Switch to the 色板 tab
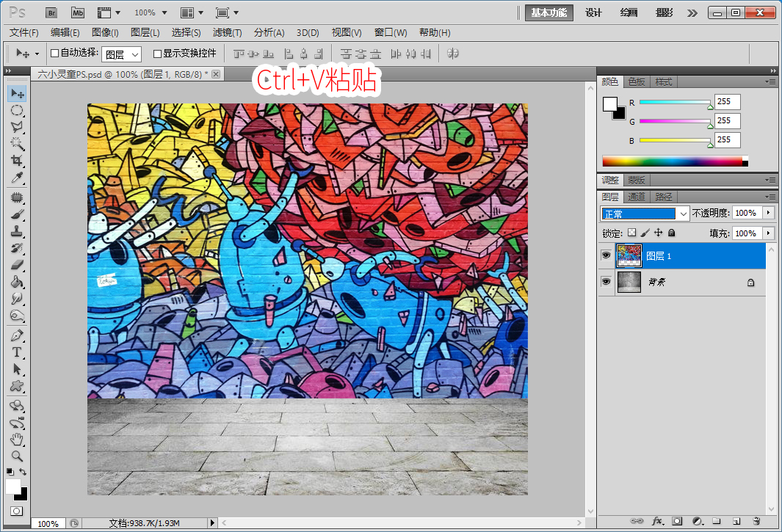Image resolution: width=782 pixels, height=532 pixels. coord(637,81)
